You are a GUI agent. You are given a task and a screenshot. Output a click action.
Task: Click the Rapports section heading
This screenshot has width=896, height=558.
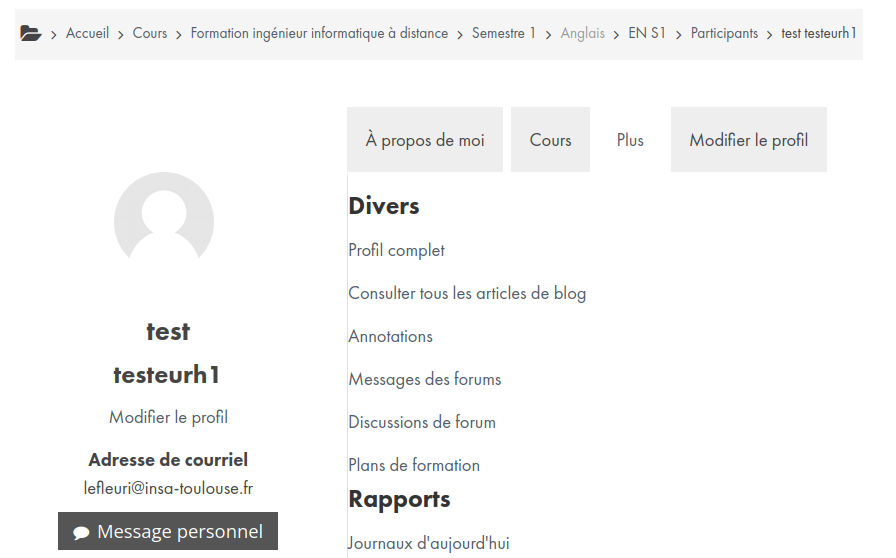coord(399,499)
